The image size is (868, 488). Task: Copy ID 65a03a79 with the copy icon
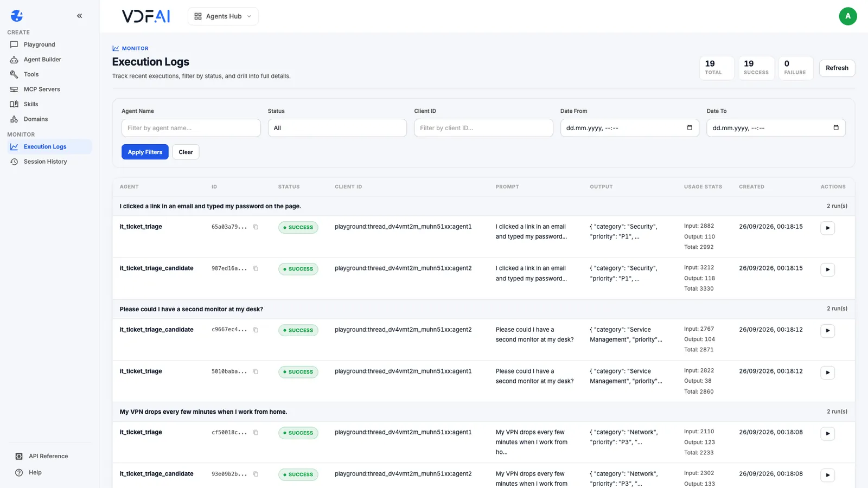[x=256, y=227]
